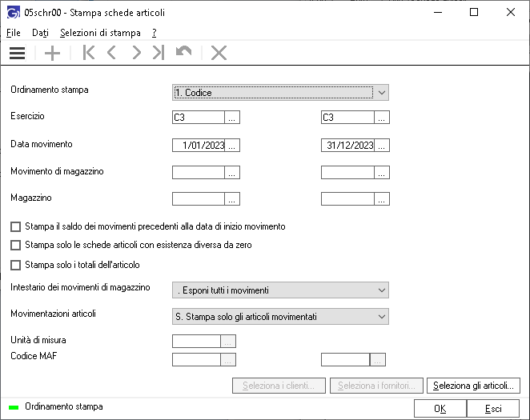The image size is (530, 420).
Task: Click Seleziona i fornitori button
Action: (376, 386)
